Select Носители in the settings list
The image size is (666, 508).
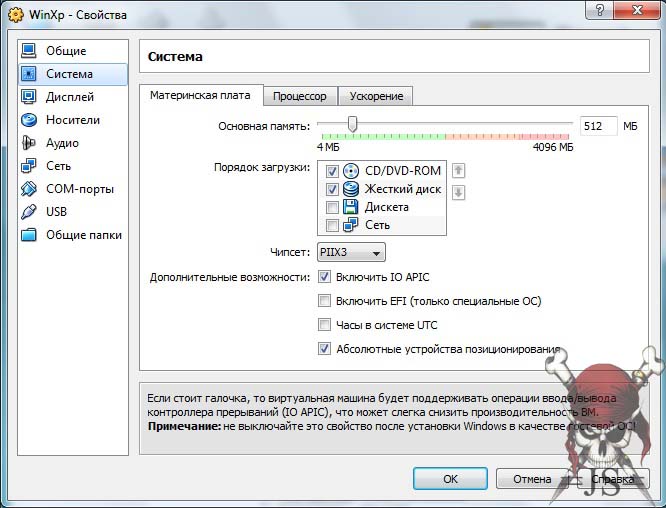click(x=73, y=120)
